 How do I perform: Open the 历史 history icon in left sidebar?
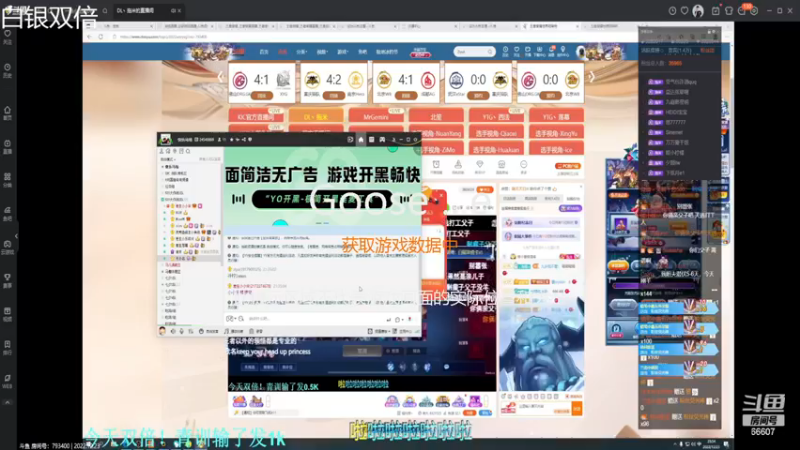click(x=8, y=70)
